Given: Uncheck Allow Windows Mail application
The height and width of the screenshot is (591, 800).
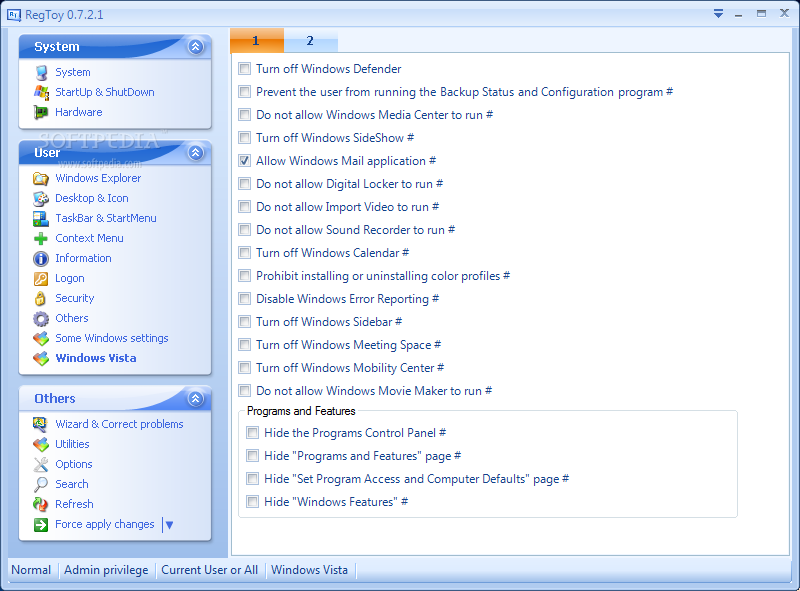Looking at the screenshot, I should (x=245, y=160).
